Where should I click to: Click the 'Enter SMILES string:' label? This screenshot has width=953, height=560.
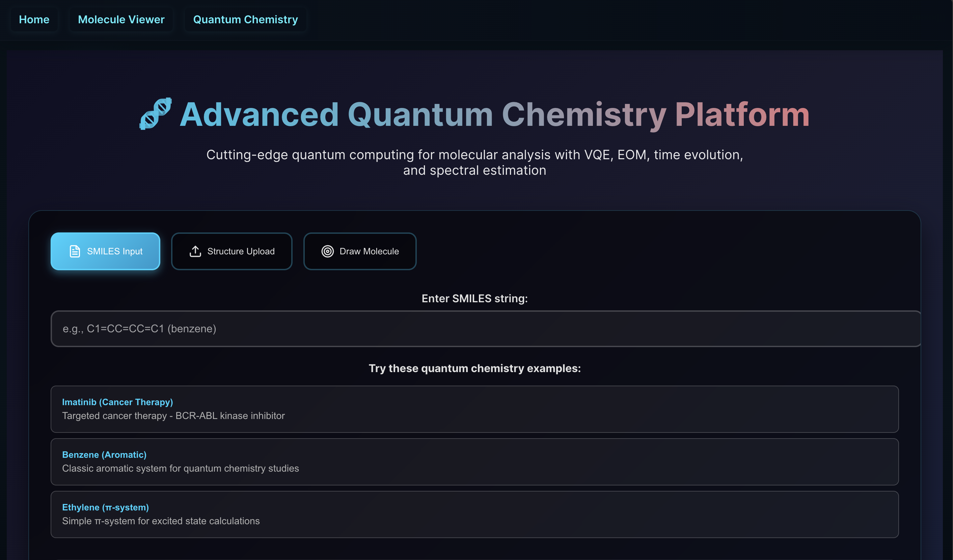(x=474, y=298)
